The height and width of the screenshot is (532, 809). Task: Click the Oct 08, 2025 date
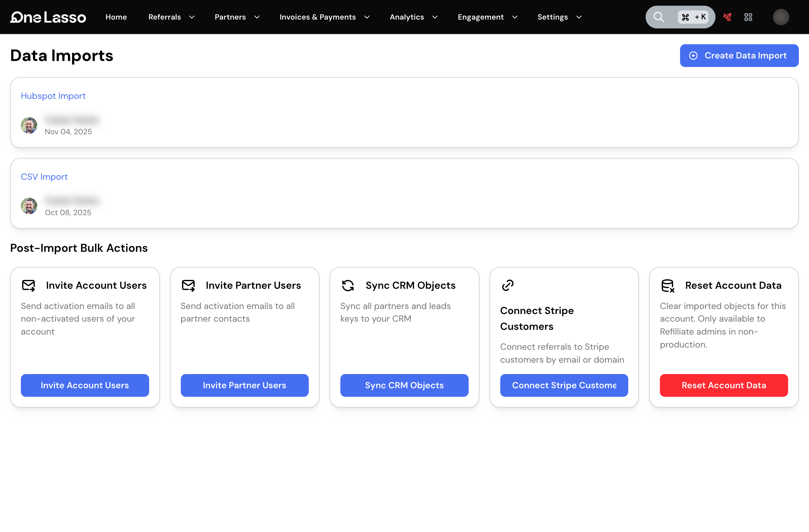coord(68,213)
